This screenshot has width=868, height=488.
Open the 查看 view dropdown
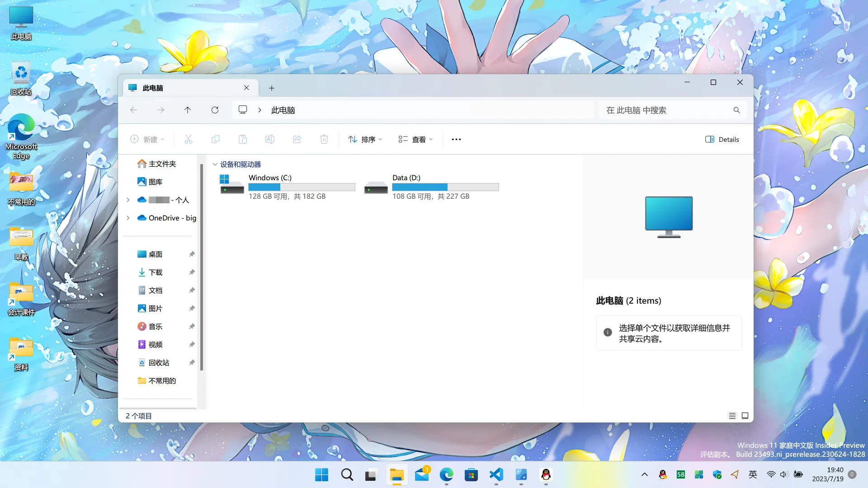tap(415, 139)
